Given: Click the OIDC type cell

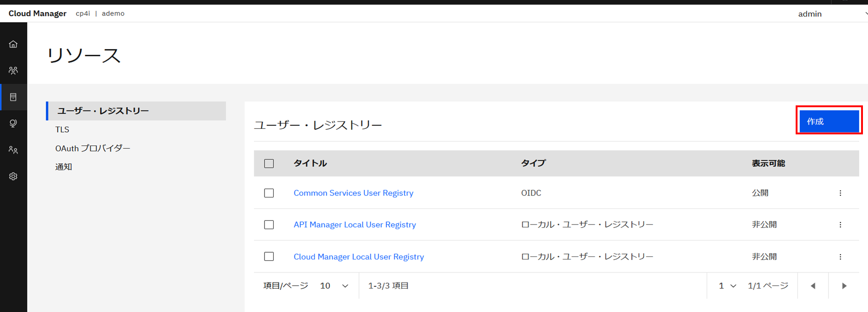Looking at the screenshot, I should (x=531, y=193).
